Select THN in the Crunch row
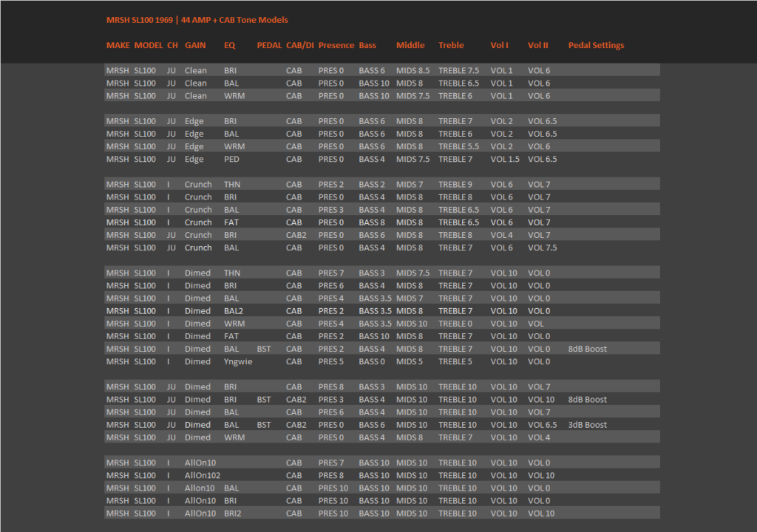The height and width of the screenshot is (532, 757). (231, 185)
